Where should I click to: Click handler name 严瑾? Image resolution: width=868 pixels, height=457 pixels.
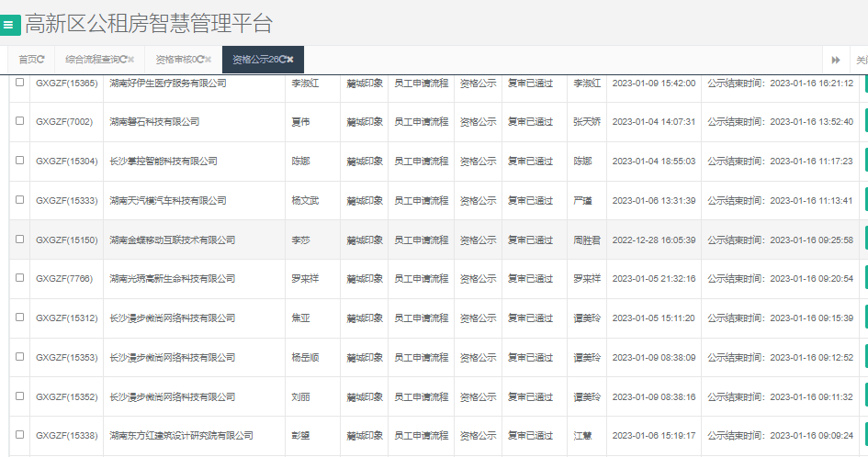[582, 201]
